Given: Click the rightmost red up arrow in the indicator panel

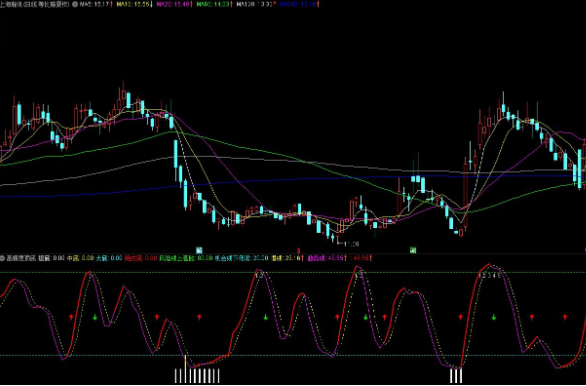Looking at the screenshot, I should point(565,317).
